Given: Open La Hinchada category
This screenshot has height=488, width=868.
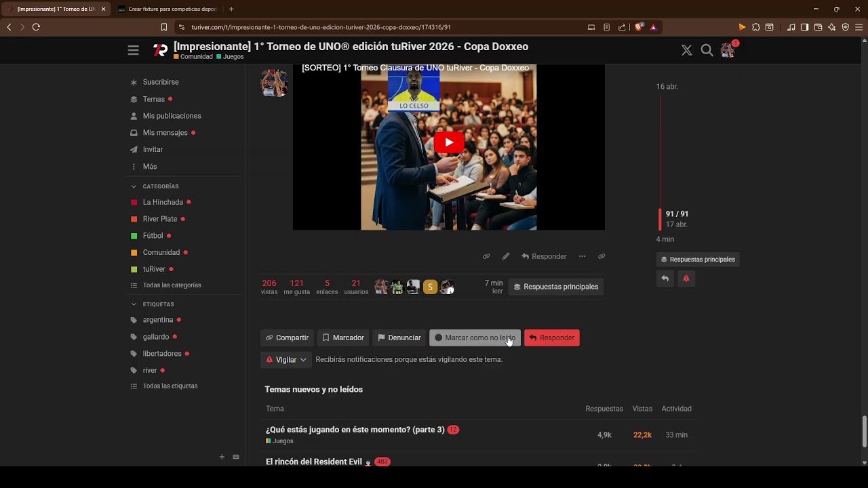Looking at the screenshot, I should [x=163, y=202].
